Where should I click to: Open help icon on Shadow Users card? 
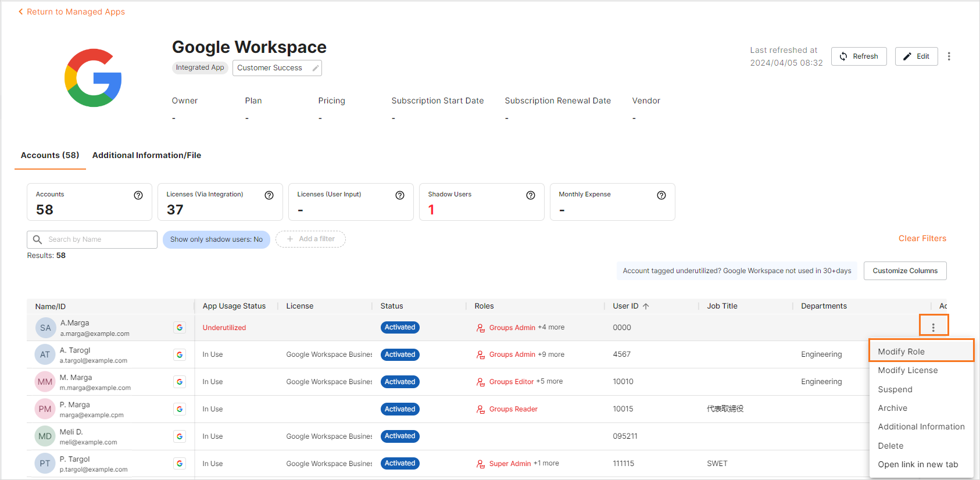click(x=531, y=195)
